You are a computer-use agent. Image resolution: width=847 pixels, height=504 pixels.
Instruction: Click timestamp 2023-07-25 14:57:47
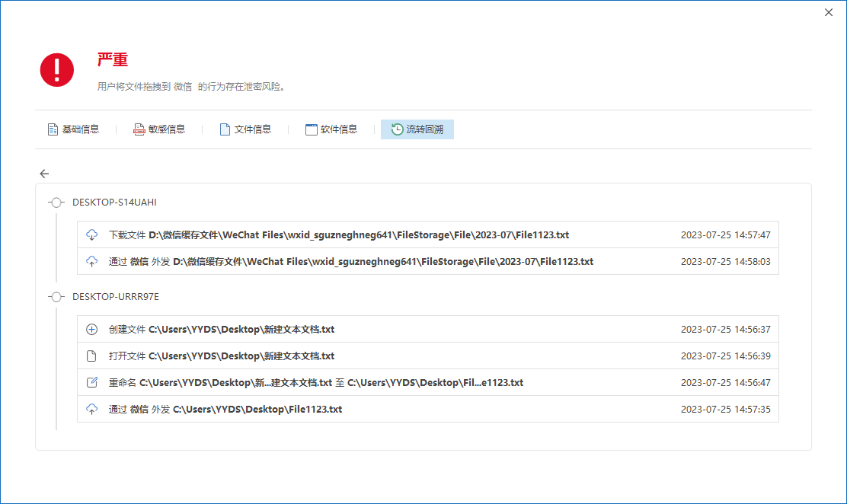click(725, 235)
